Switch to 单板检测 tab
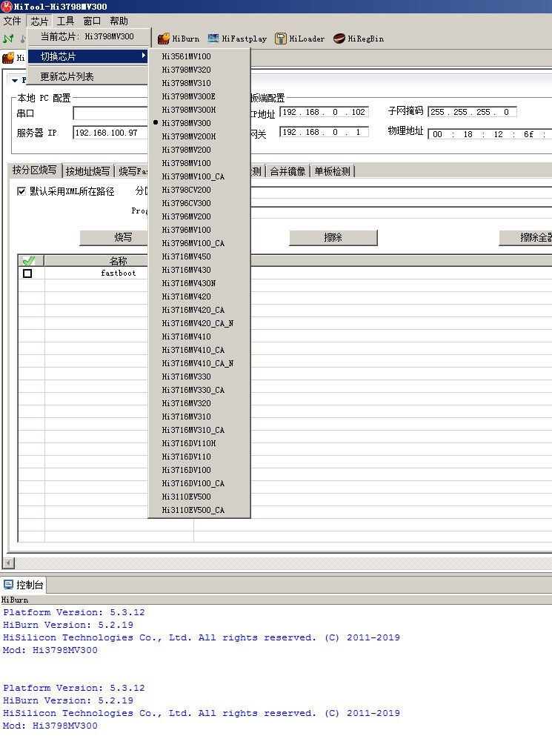552x756 pixels. pos(332,171)
